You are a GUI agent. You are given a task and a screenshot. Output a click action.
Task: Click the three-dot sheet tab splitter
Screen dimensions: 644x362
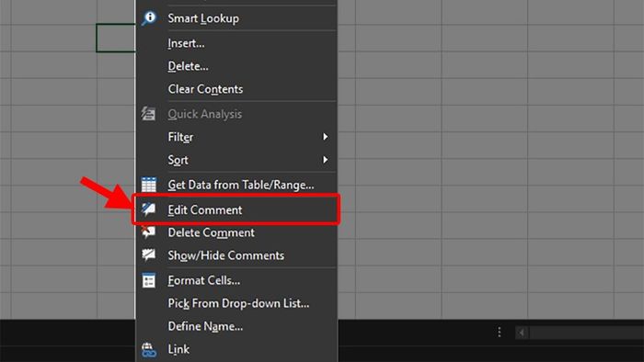coord(499,332)
